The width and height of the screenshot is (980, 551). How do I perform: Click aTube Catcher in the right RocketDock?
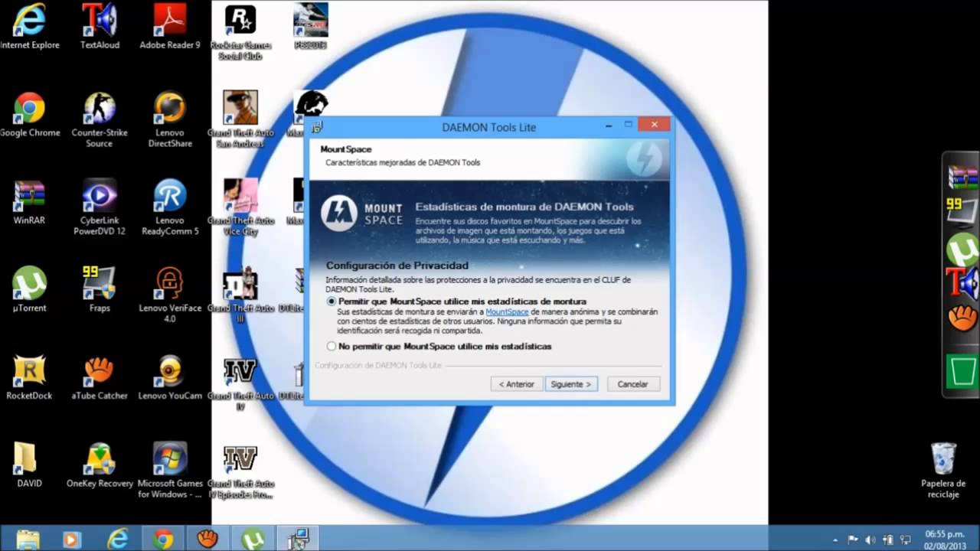coord(962,317)
